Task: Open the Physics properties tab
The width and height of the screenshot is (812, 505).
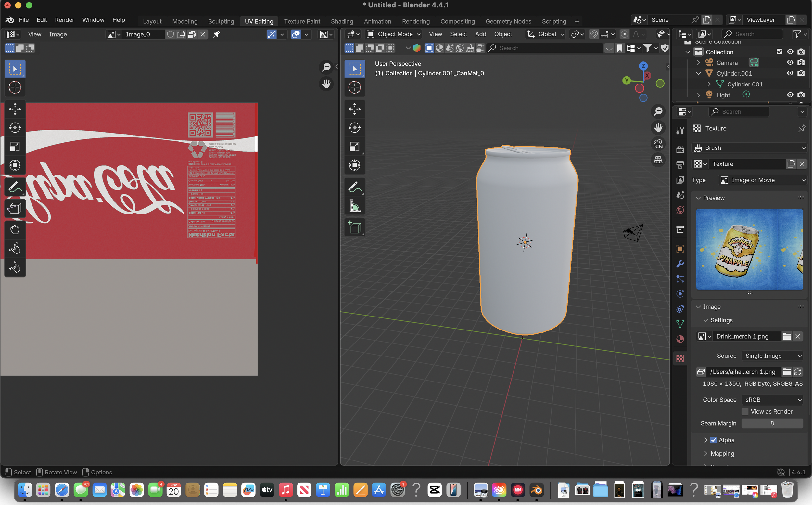Action: (680, 294)
